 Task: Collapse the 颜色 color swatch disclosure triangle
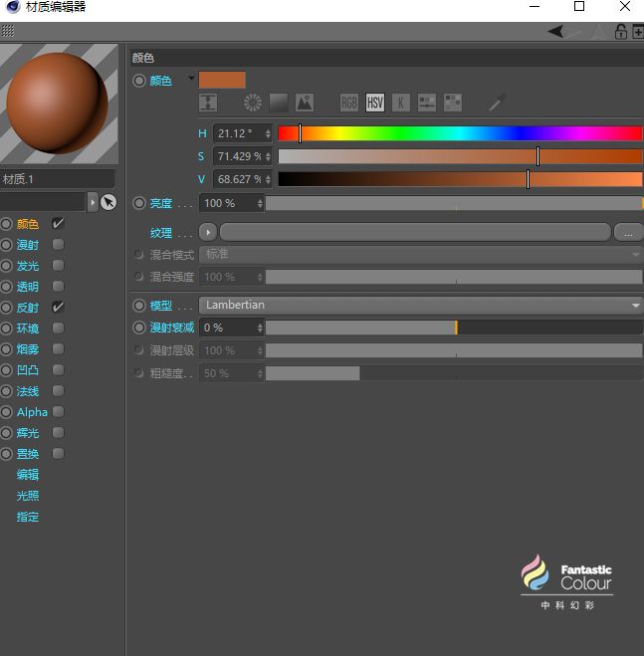point(192,79)
